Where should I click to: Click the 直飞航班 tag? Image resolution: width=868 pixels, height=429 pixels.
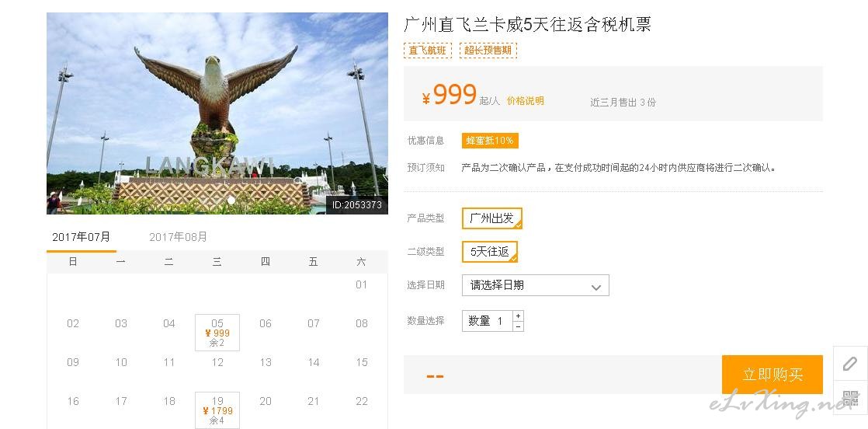coord(427,51)
